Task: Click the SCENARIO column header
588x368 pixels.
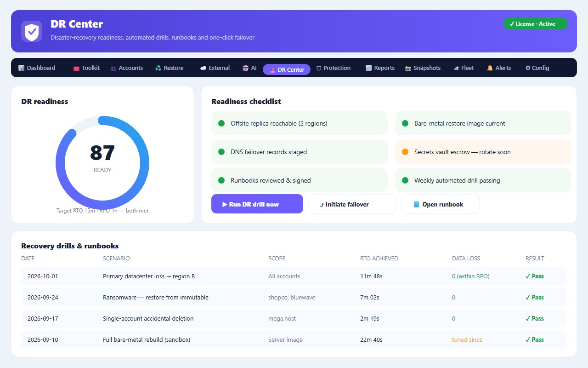Action: [x=116, y=259]
